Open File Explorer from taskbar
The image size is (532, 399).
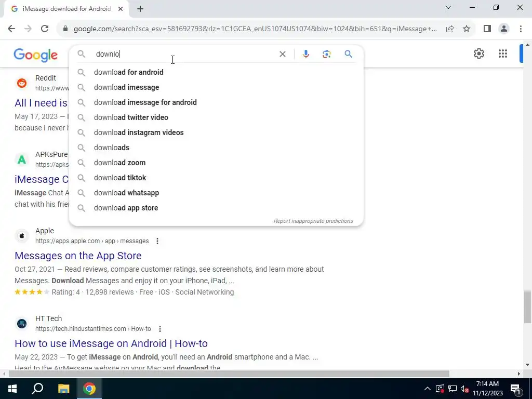63,389
